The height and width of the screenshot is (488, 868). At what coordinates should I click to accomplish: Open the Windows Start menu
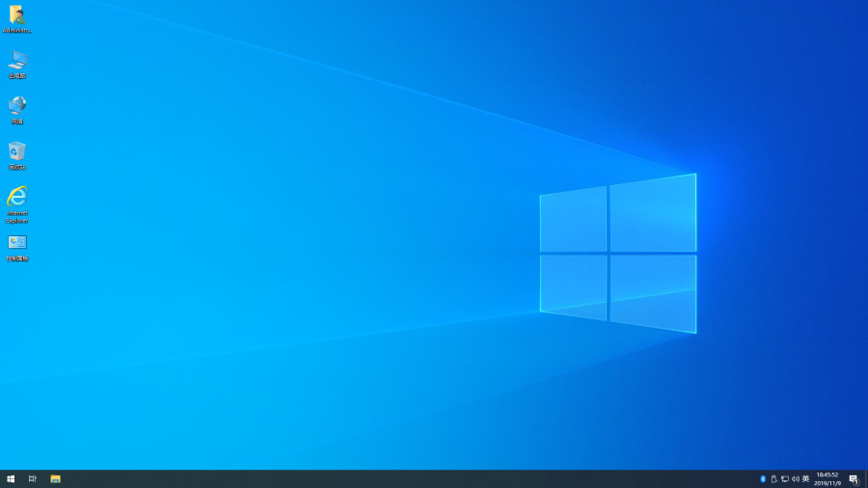(x=11, y=479)
